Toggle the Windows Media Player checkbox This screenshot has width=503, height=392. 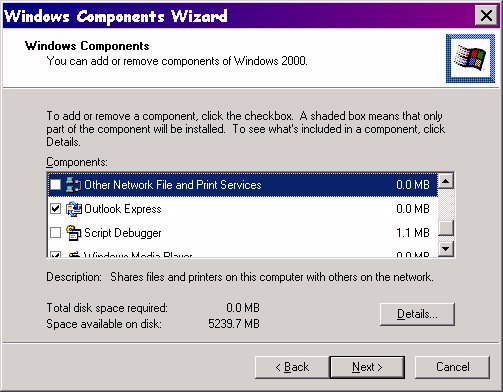tap(55, 255)
